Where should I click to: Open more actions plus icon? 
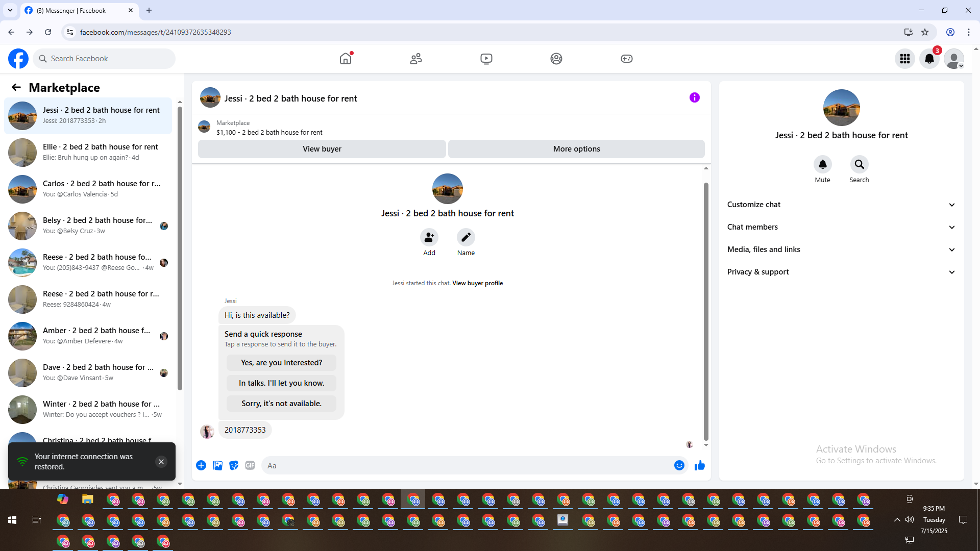(x=201, y=465)
